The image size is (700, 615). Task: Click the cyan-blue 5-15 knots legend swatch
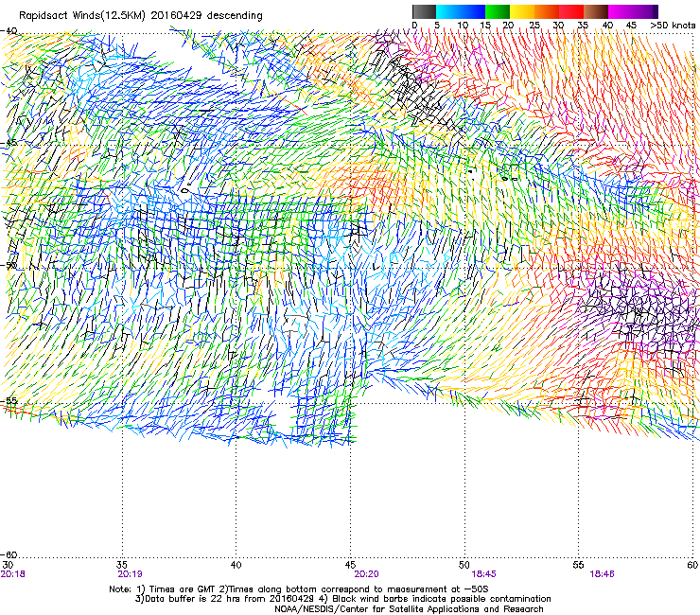pos(461,11)
